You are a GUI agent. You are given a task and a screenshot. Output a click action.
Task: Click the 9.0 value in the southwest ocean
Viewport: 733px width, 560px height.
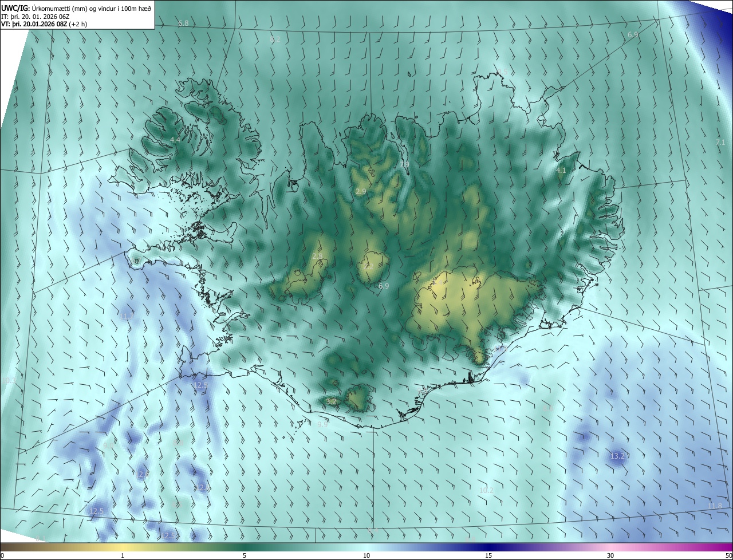pyautogui.click(x=109, y=445)
